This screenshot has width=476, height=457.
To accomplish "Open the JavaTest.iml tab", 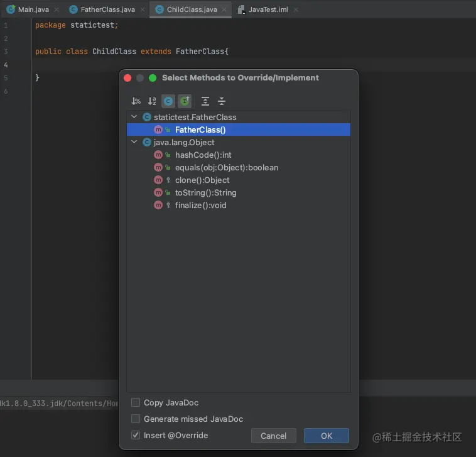I will (268, 9).
